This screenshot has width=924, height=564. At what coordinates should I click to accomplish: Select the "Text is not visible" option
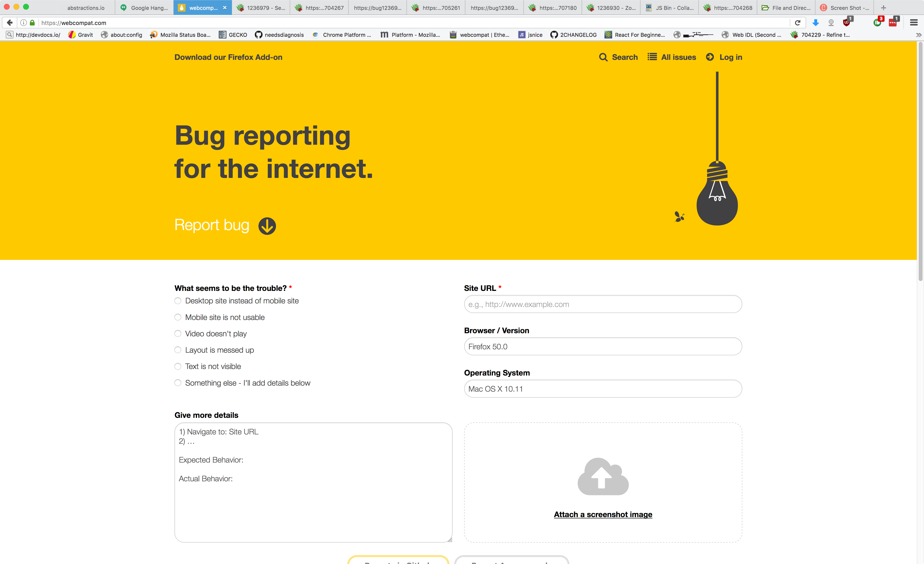click(x=178, y=367)
